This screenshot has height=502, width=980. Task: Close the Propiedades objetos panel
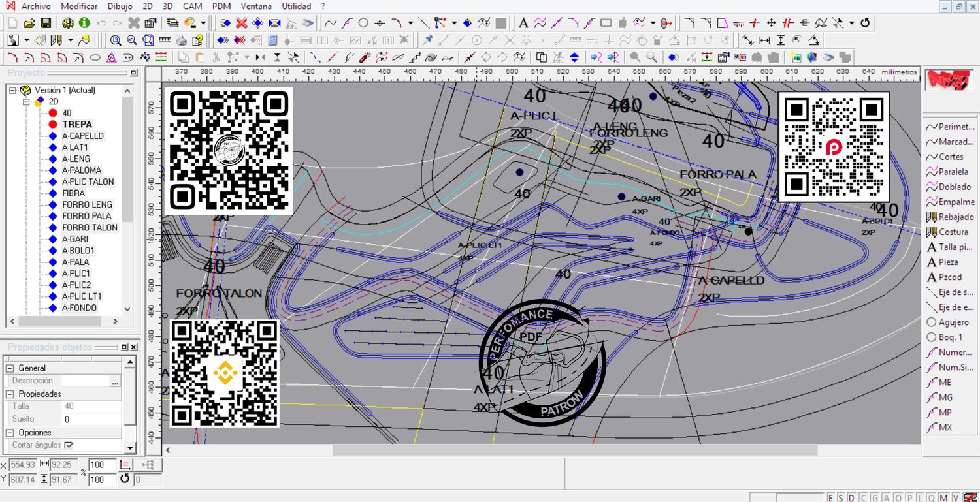(x=134, y=347)
